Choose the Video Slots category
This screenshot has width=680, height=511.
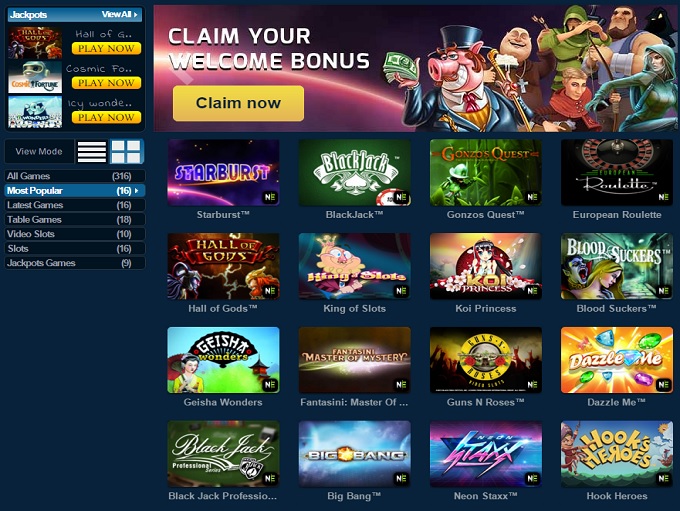pyautogui.click(x=75, y=234)
